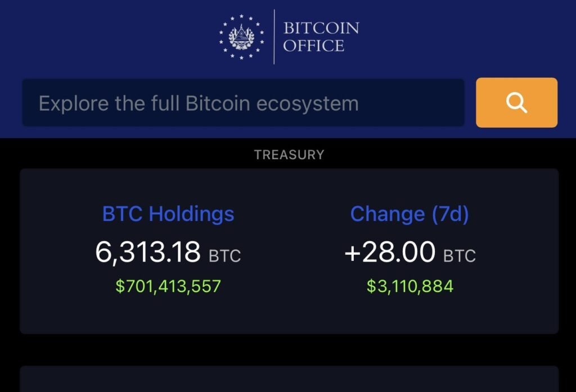Click the (7d) timeframe indicator
This screenshot has width=576, height=392.
coord(451,214)
